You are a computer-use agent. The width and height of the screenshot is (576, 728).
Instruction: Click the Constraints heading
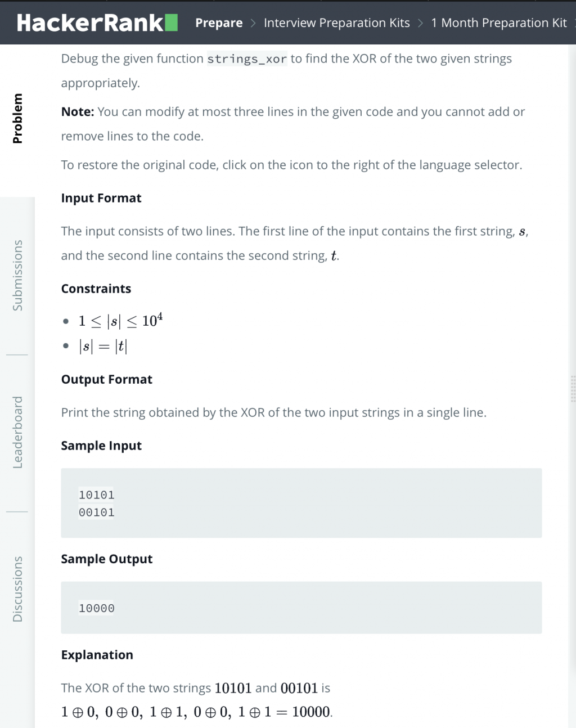[96, 289]
